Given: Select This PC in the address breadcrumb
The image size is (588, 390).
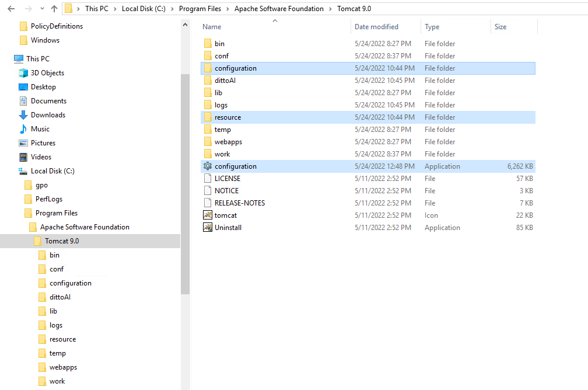Looking at the screenshot, I should (97, 9).
